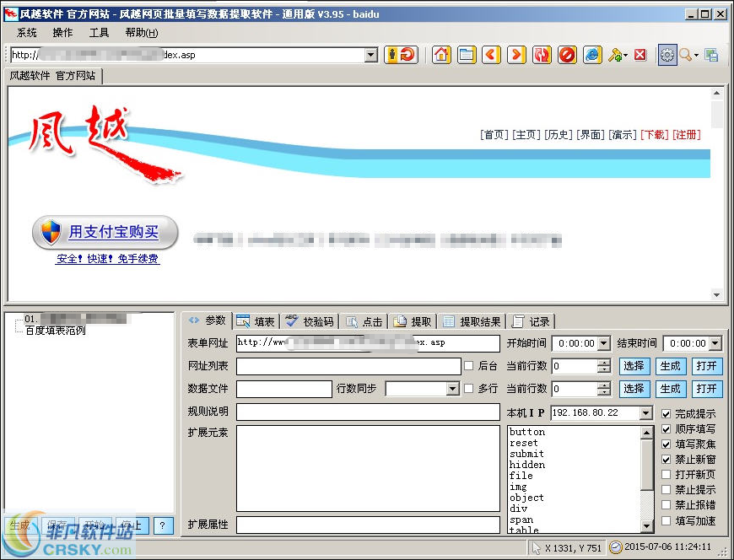
Task: Click the Back arrow navigation icon
Action: tap(491, 55)
